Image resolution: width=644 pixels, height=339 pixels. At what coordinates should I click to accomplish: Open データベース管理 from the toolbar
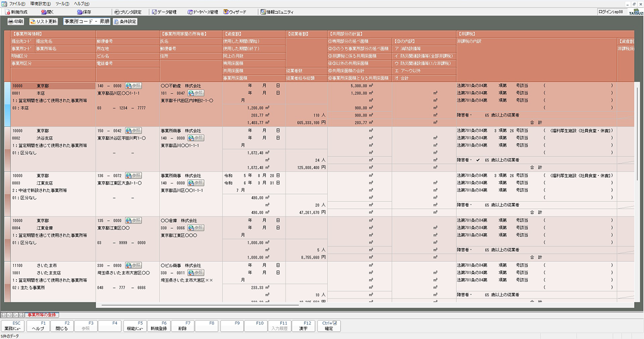point(203,12)
